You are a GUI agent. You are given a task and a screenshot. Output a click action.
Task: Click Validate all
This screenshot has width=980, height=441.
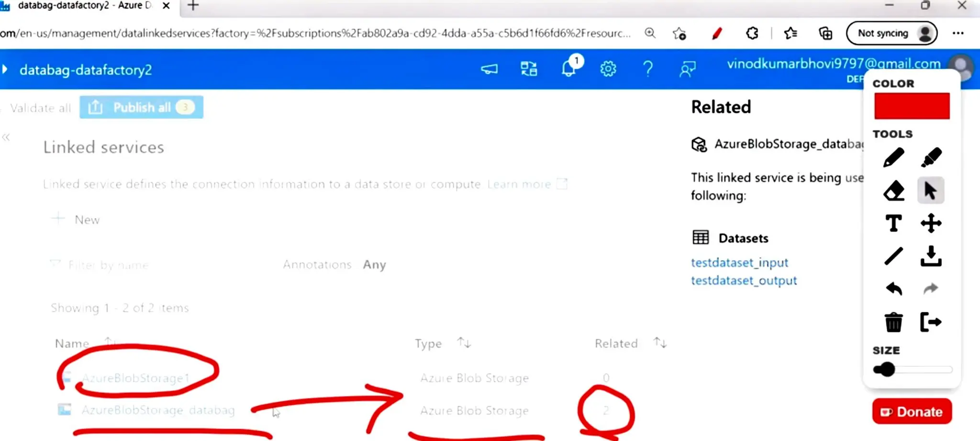tap(40, 108)
